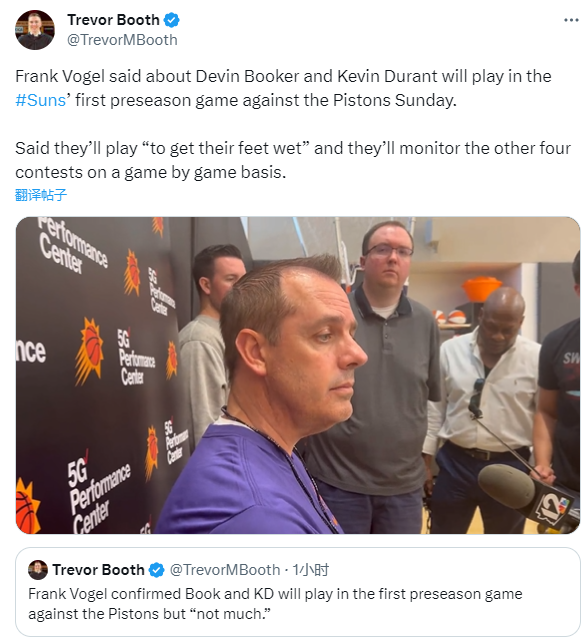Open the @TrevorMBooth handle link
This screenshot has width=582, height=639.
[x=122, y=40]
